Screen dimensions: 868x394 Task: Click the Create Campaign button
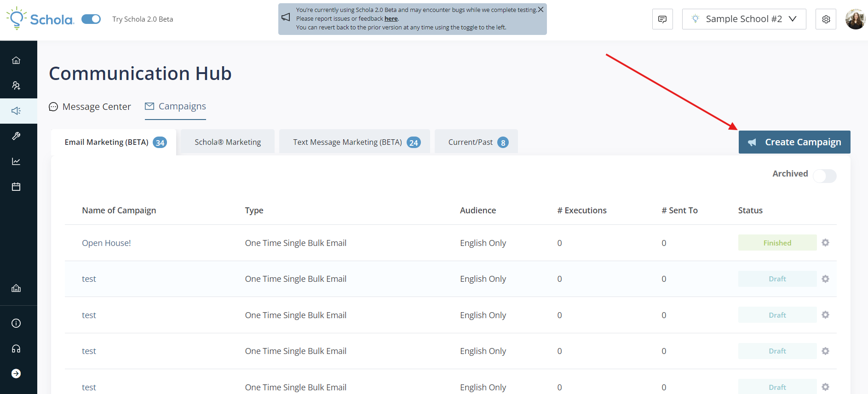click(x=794, y=142)
